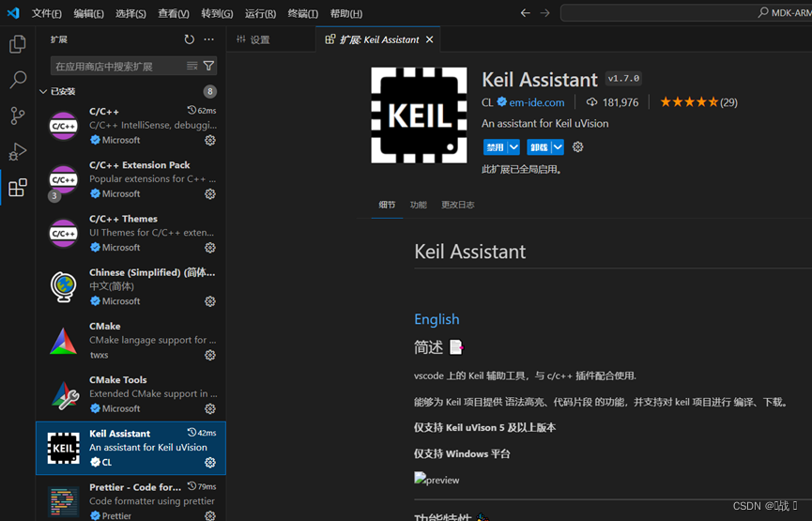Open the extensions filter icon
812x521 pixels.
coord(208,66)
